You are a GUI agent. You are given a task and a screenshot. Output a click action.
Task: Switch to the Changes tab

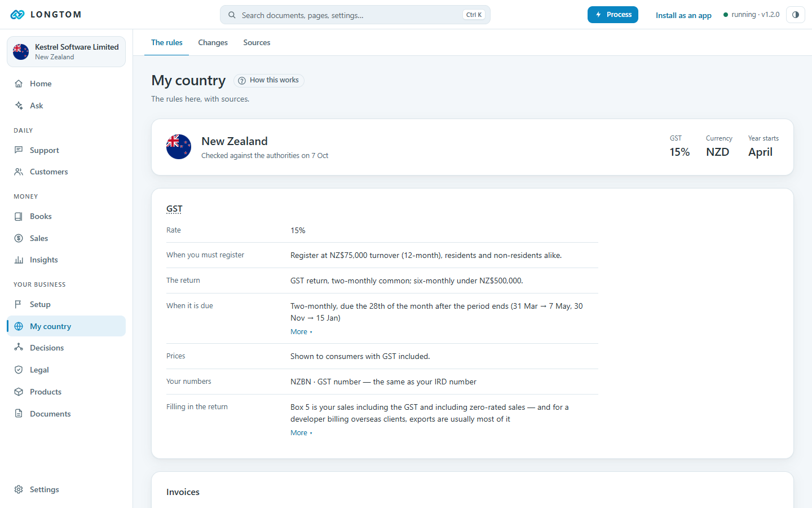pyautogui.click(x=213, y=42)
